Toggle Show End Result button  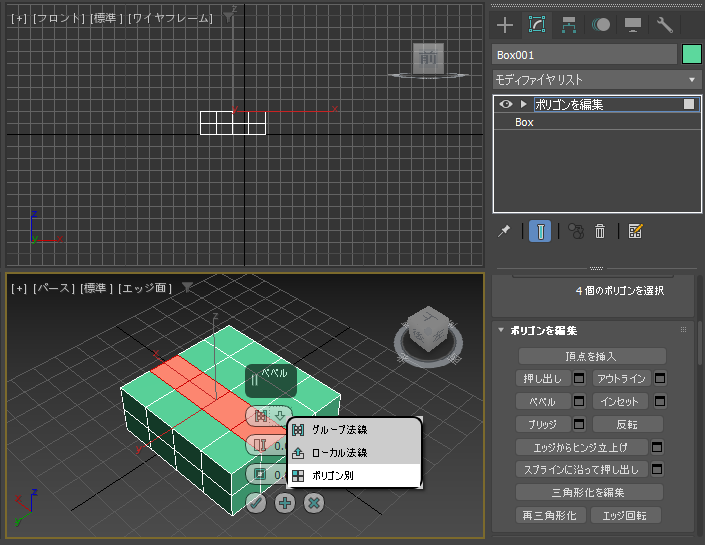(540, 231)
